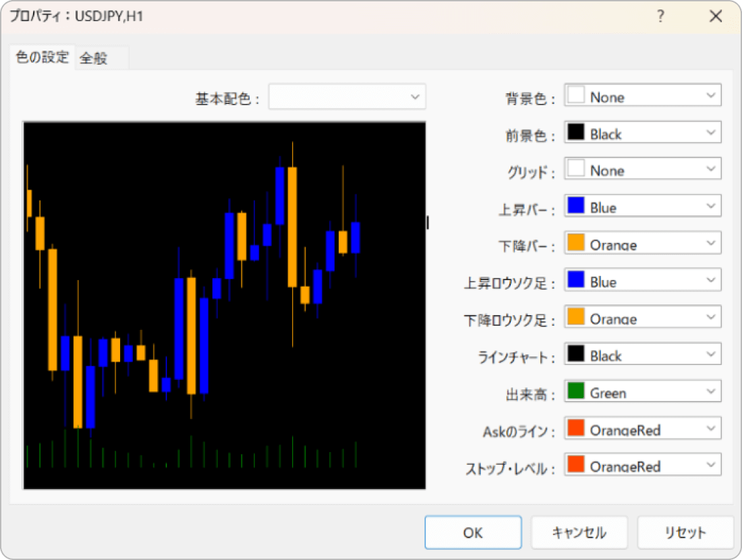Image resolution: width=742 pixels, height=560 pixels.
Task: Click the ラインチャート black swatch
Action: [x=576, y=354]
